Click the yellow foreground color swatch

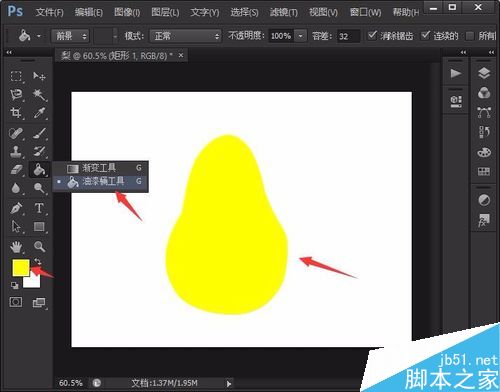click(21, 268)
